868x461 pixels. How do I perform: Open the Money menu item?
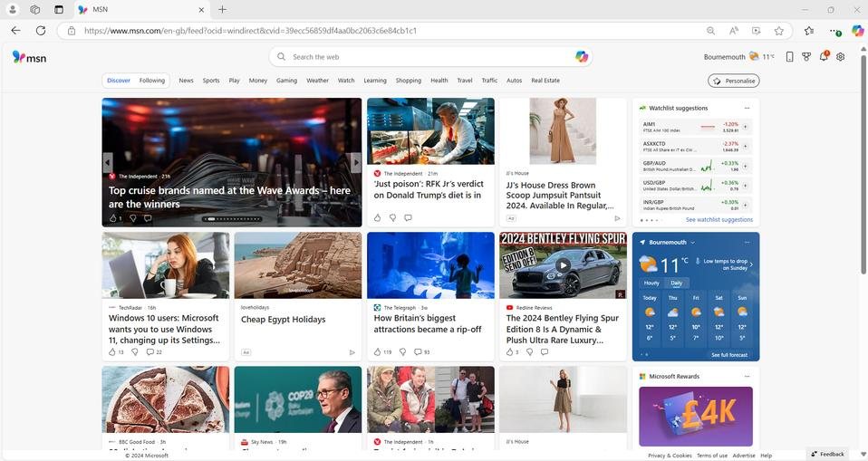coord(258,81)
